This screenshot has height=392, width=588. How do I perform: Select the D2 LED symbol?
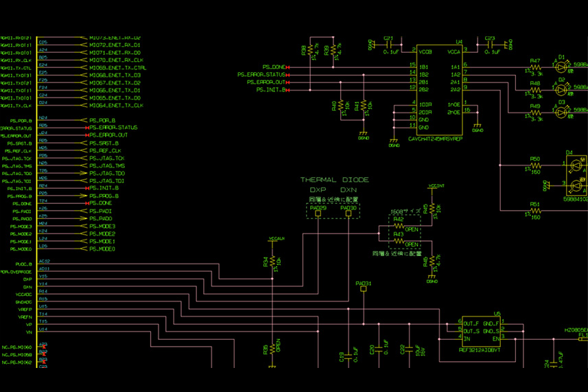coord(561,90)
